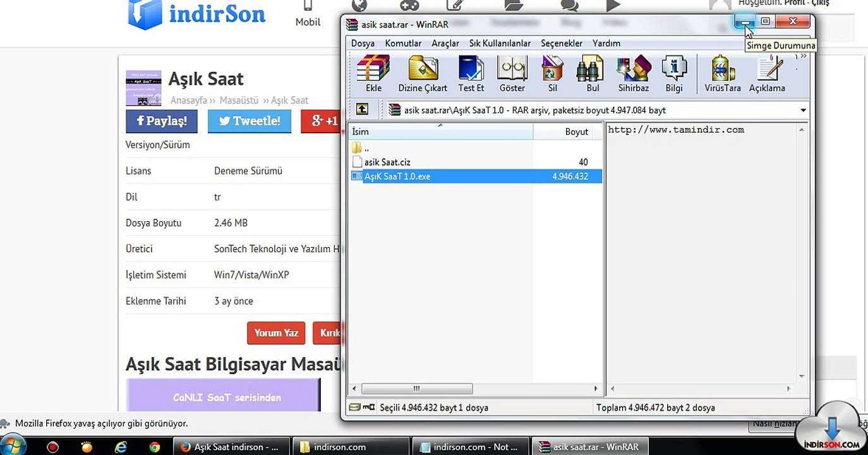This screenshot has height=455, width=868.
Task: Open the Yardım menu
Action: tap(606, 43)
